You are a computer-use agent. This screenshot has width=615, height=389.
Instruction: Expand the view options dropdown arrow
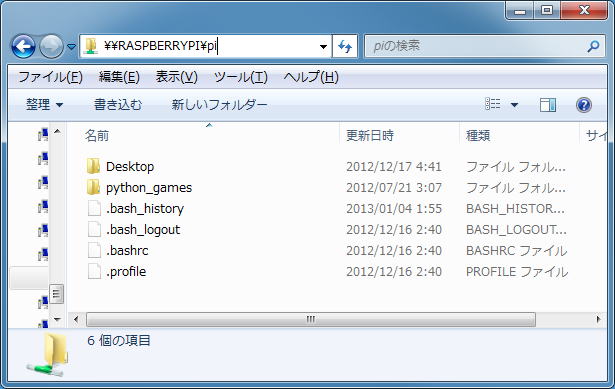tap(514, 105)
